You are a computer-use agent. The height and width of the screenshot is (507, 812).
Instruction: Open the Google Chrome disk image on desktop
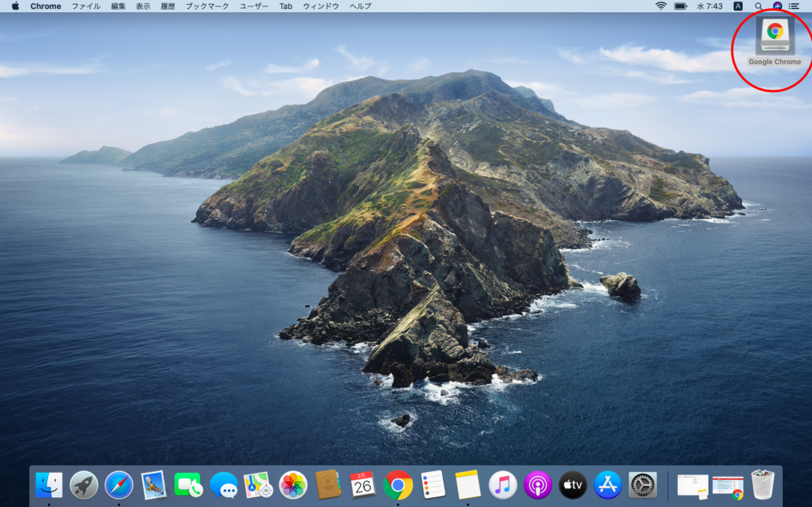point(775,37)
